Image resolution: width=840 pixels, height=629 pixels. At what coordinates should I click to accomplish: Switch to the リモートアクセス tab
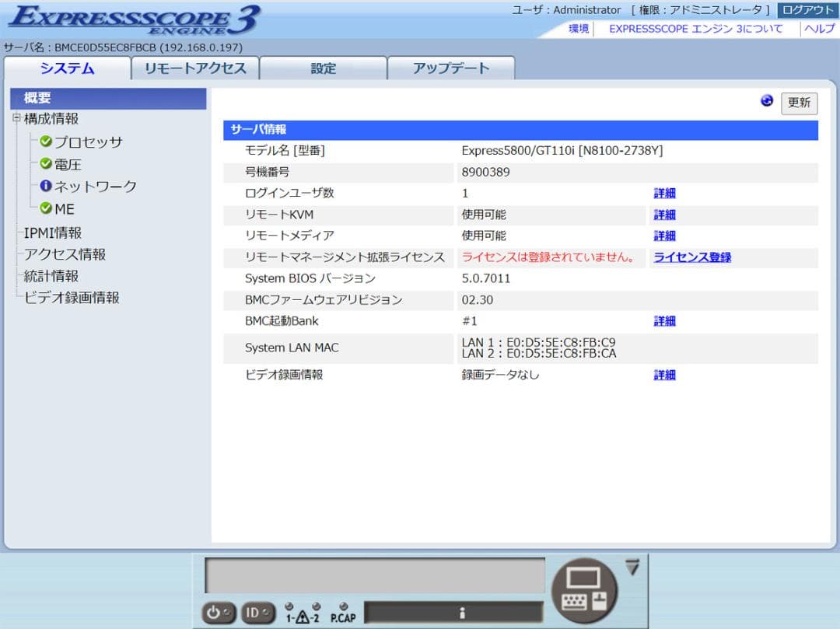pyautogui.click(x=194, y=68)
